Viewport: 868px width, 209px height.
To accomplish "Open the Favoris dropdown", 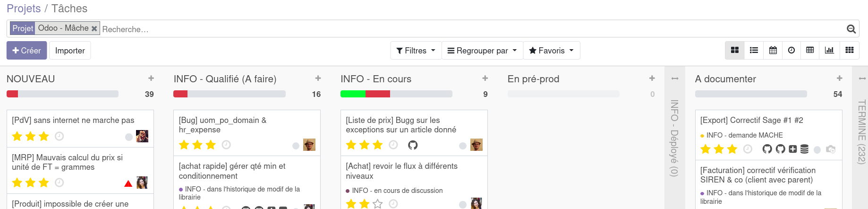I will click(x=551, y=51).
